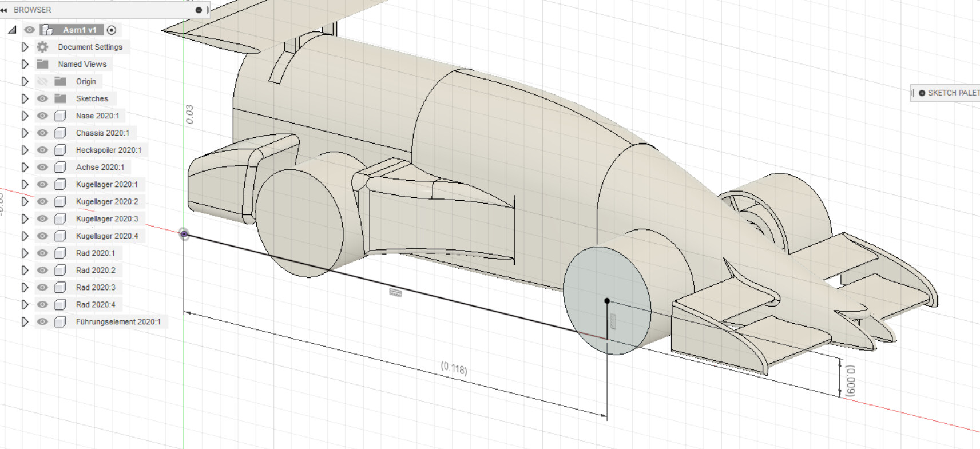Expand the Kugellager 2020:3 node
The width and height of the screenshot is (980, 449).
pyautogui.click(x=25, y=218)
